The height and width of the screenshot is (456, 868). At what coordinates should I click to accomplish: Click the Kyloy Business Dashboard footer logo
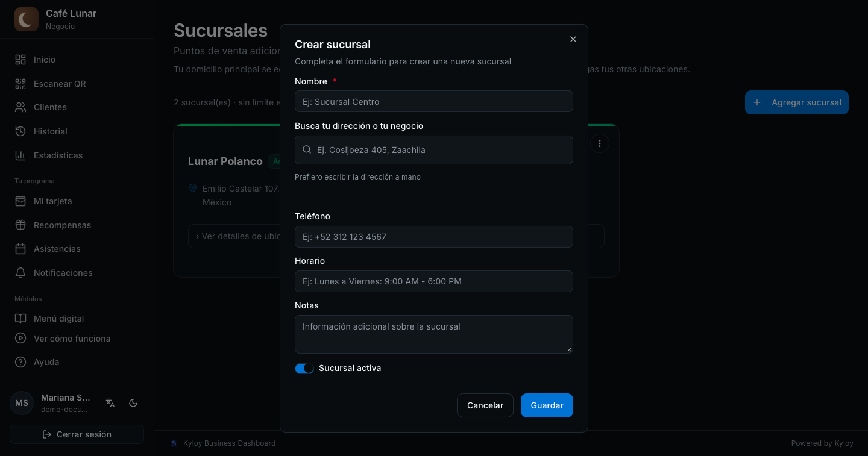click(x=174, y=443)
